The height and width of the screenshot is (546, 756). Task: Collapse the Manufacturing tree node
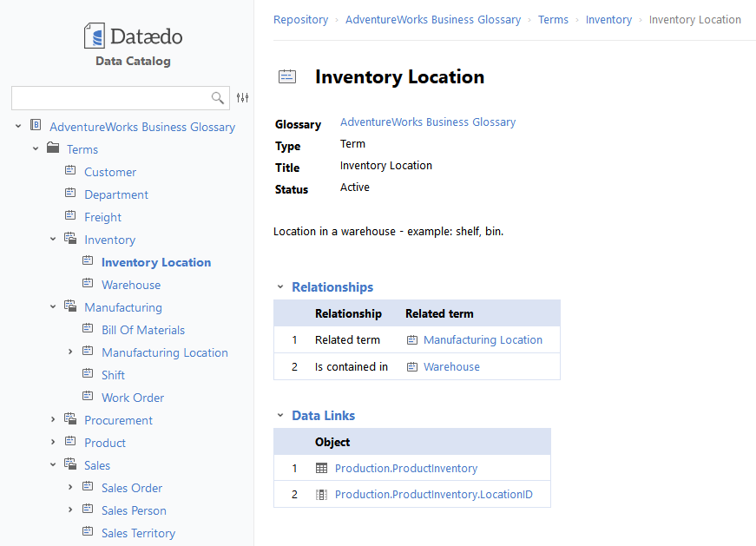53,307
